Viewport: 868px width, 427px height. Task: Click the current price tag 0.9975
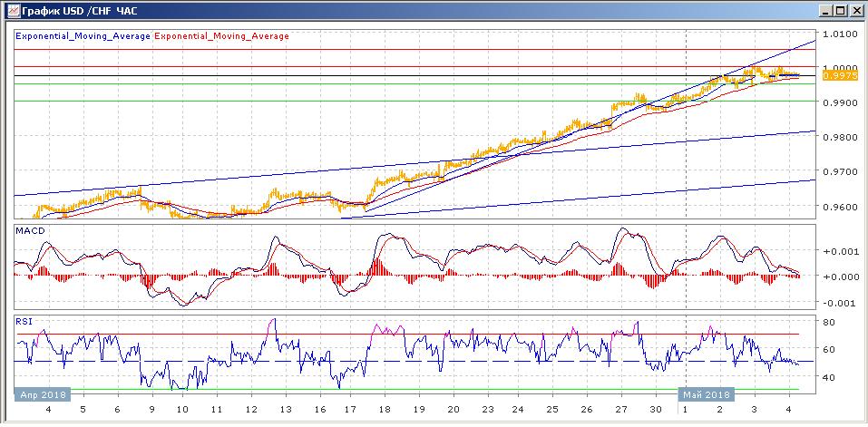(x=840, y=76)
